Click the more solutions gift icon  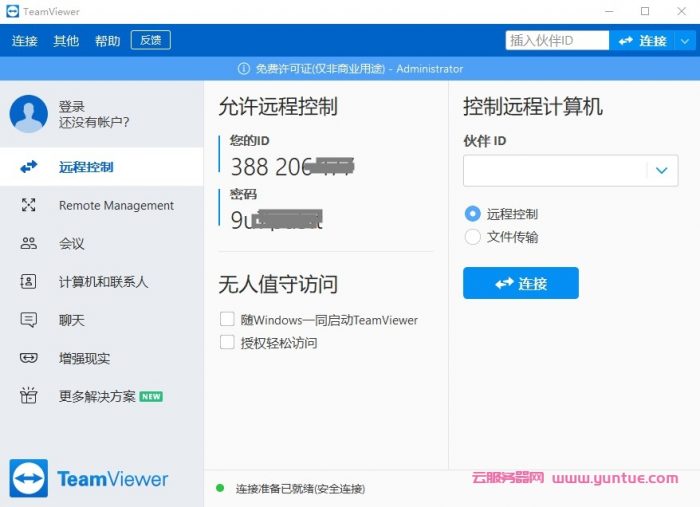(29, 396)
